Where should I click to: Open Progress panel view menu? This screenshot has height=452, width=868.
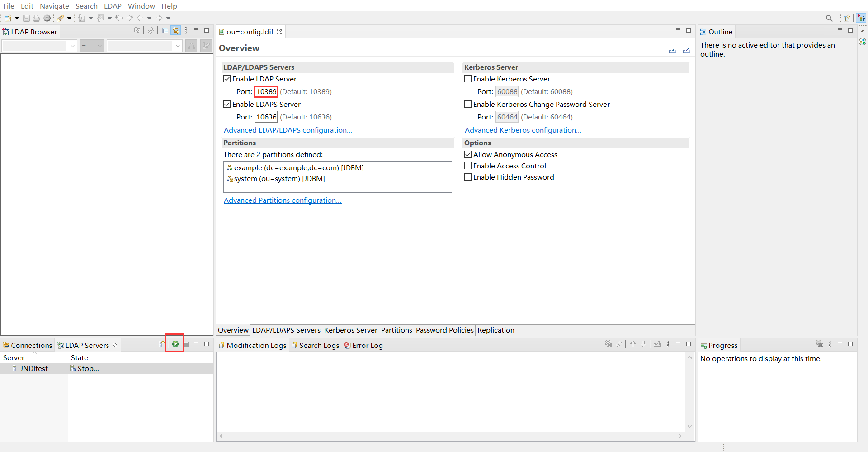tap(830, 344)
